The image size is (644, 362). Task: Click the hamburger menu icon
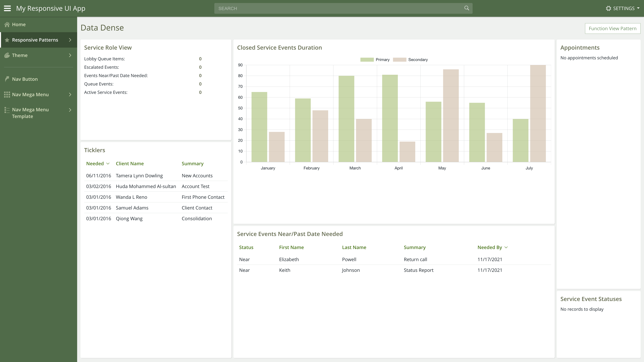pos(7,8)
